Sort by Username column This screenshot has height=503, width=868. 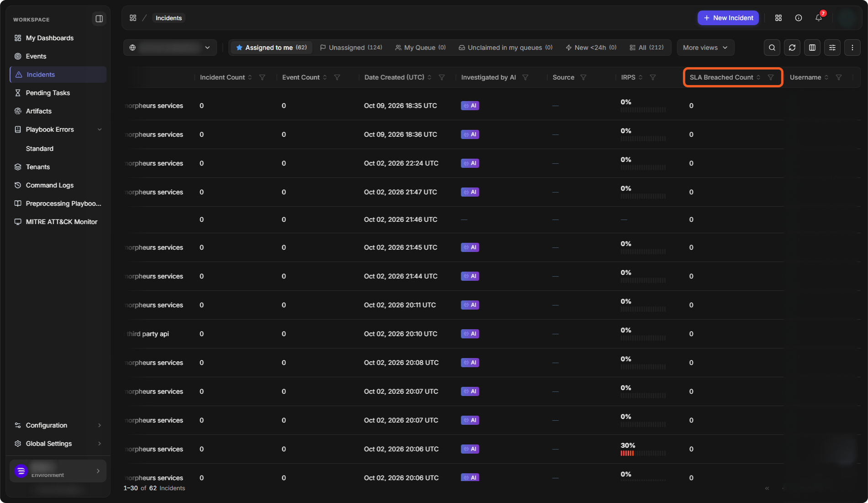coord(826,77)
